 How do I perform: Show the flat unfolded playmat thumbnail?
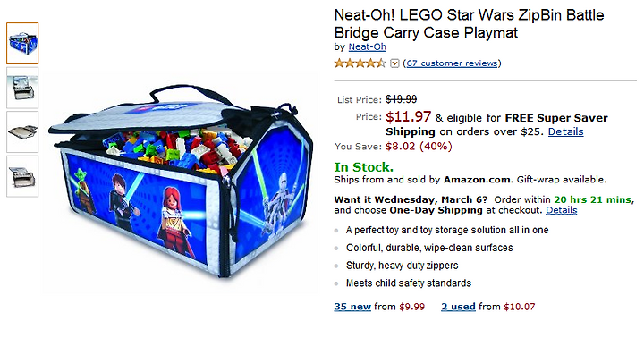point(22,131)
